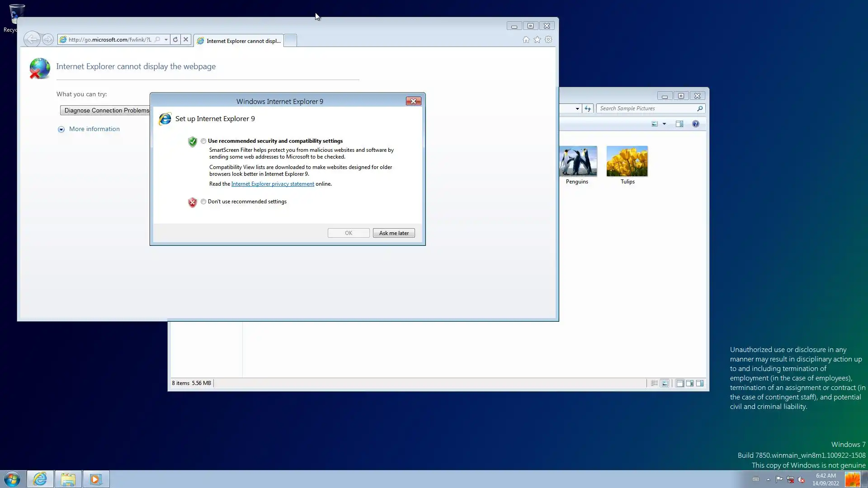Launch Windows Media Player from taskbar
Screen dimensions: 868x488
tap(96, 479)
